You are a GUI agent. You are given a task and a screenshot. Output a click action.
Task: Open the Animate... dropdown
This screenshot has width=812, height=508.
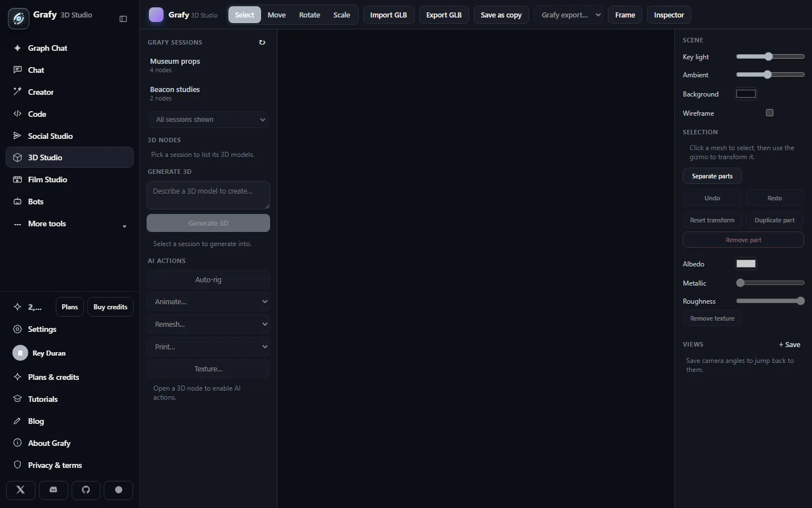(x=209, y=302)
